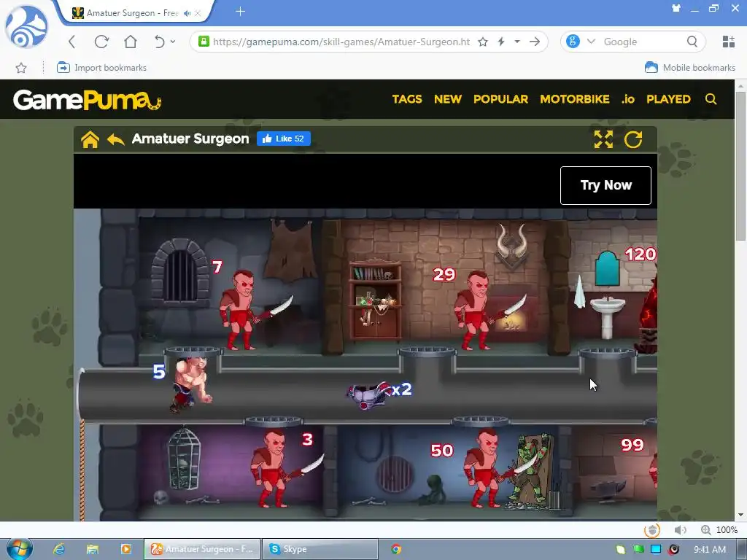Go back with the browser back arrow
The width and height of the screenshot is (747, 560).
coord(72,42)
